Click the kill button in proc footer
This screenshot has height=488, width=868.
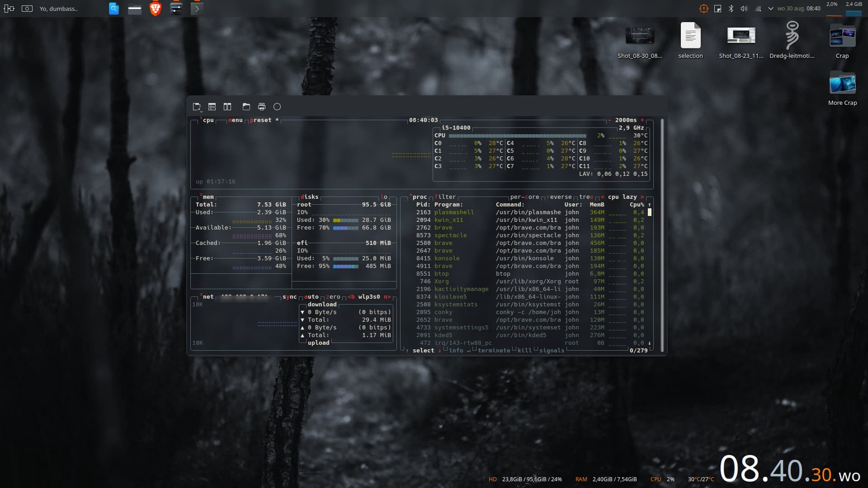pos(524,351)
